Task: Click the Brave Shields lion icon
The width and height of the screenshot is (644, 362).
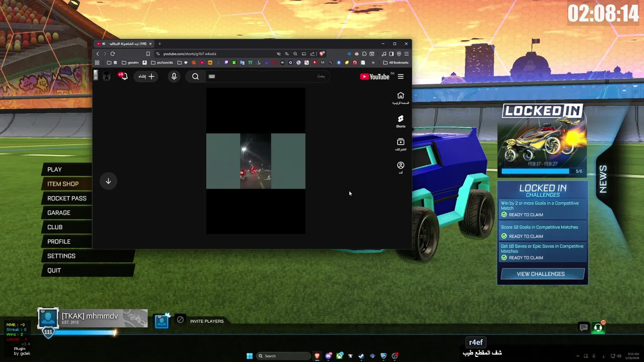Action: [321, 53]
